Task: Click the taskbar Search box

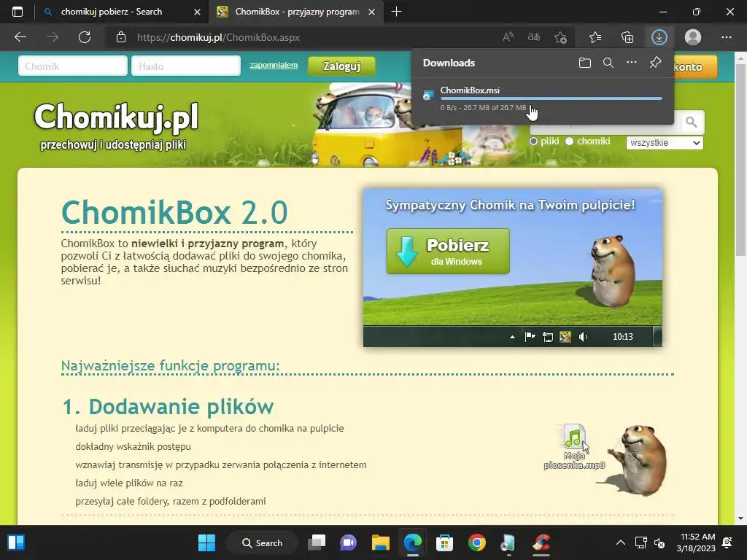Action: 262,542
